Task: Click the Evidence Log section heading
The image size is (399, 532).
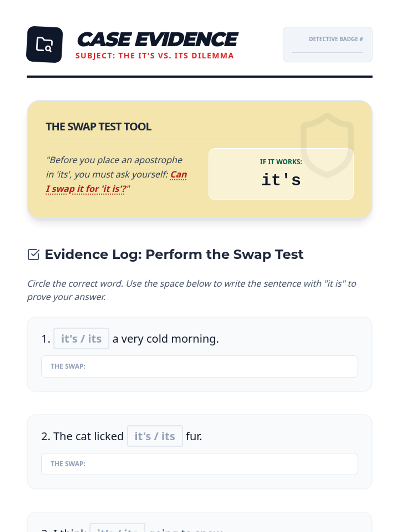Action: tap(174, 254)
